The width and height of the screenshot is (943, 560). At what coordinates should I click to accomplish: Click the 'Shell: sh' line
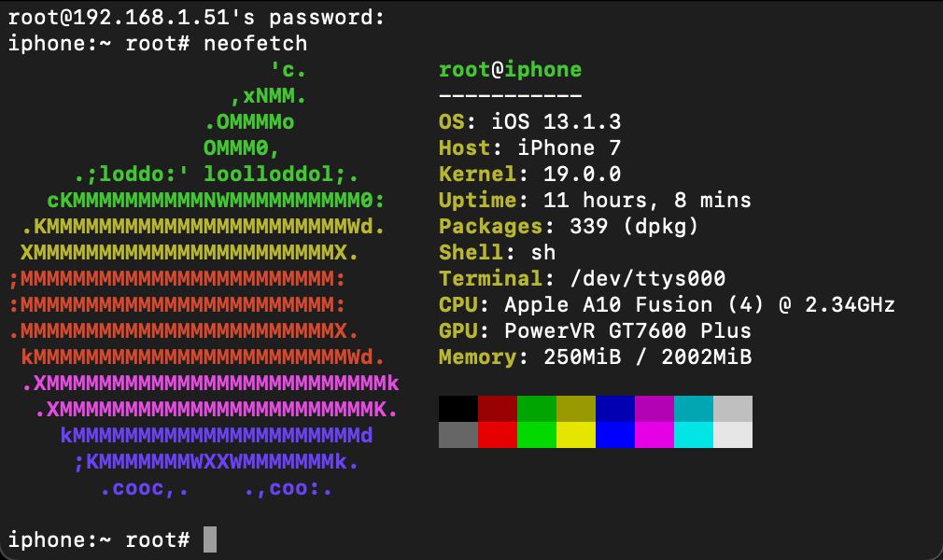[x=497, y=253]
